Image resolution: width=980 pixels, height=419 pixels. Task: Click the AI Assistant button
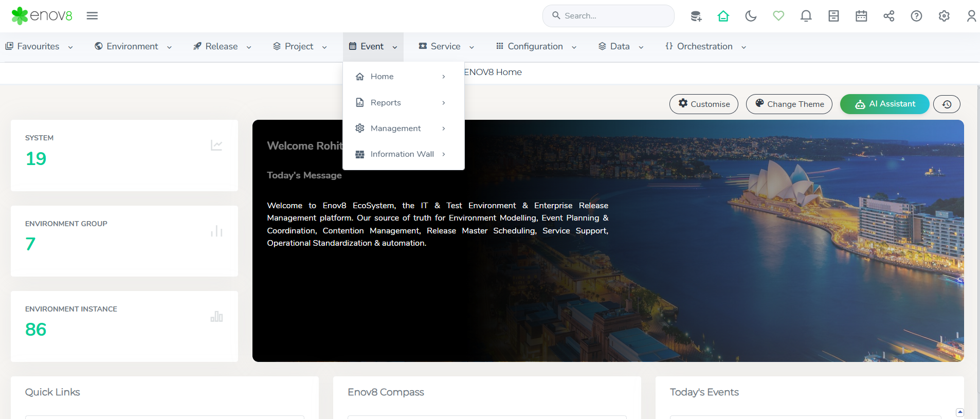pos(884,104)
